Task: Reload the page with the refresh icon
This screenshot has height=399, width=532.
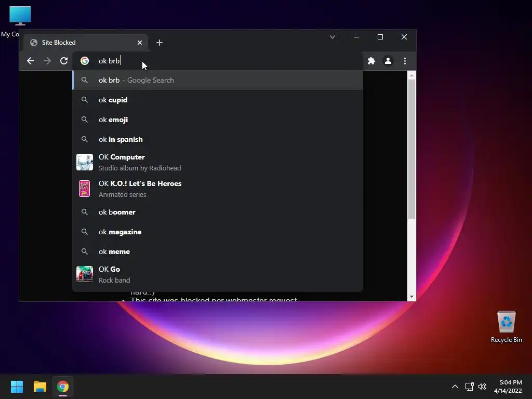Action: [64, 61]
